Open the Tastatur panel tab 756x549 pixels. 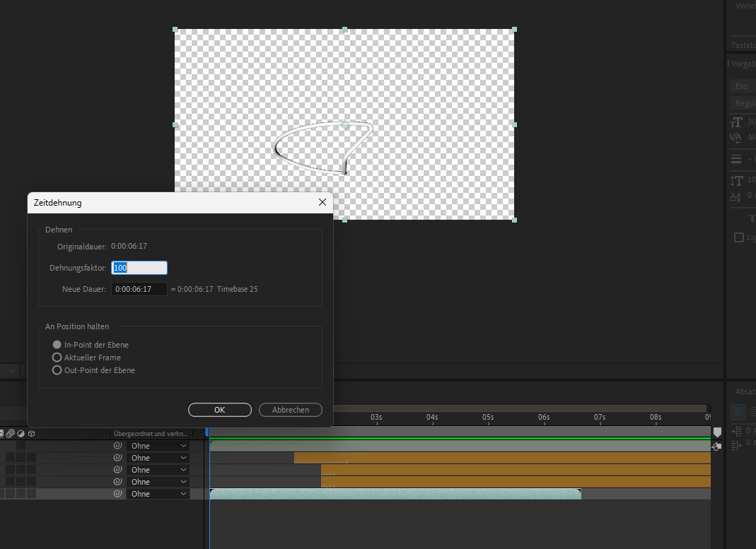743,45
